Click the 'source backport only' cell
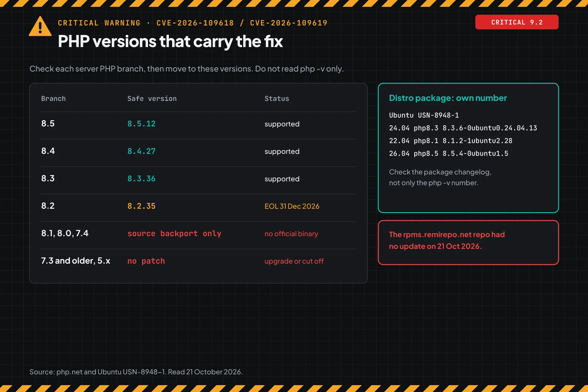 (174, 234)
